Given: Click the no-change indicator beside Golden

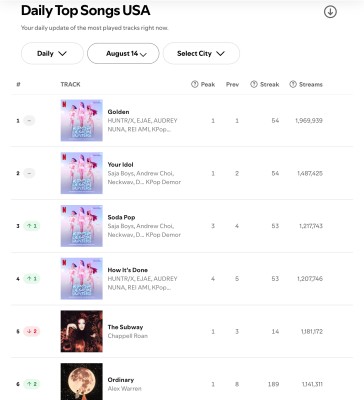Looking at the screenshot, I should click(x=29, y=121).
